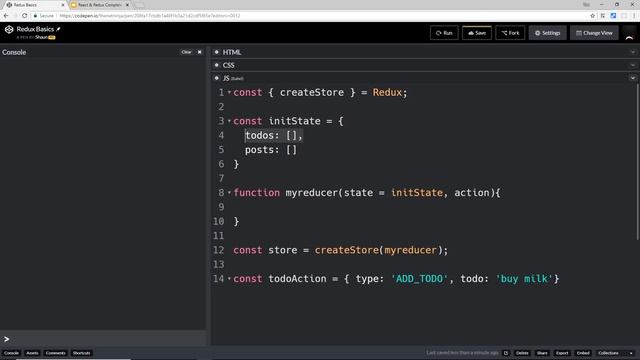Clear the console output
The width and height of the screenshot is (640, 360).
click(186, 52)
